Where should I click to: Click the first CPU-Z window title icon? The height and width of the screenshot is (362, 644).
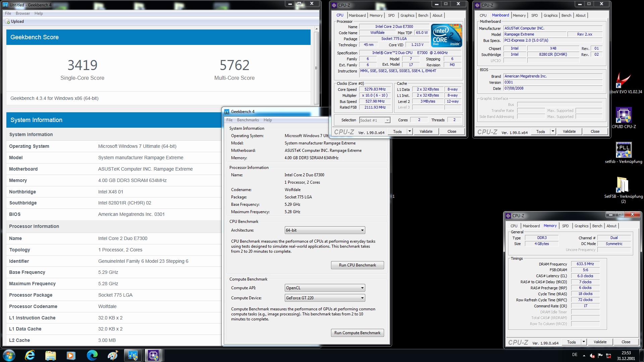point(334,5)
